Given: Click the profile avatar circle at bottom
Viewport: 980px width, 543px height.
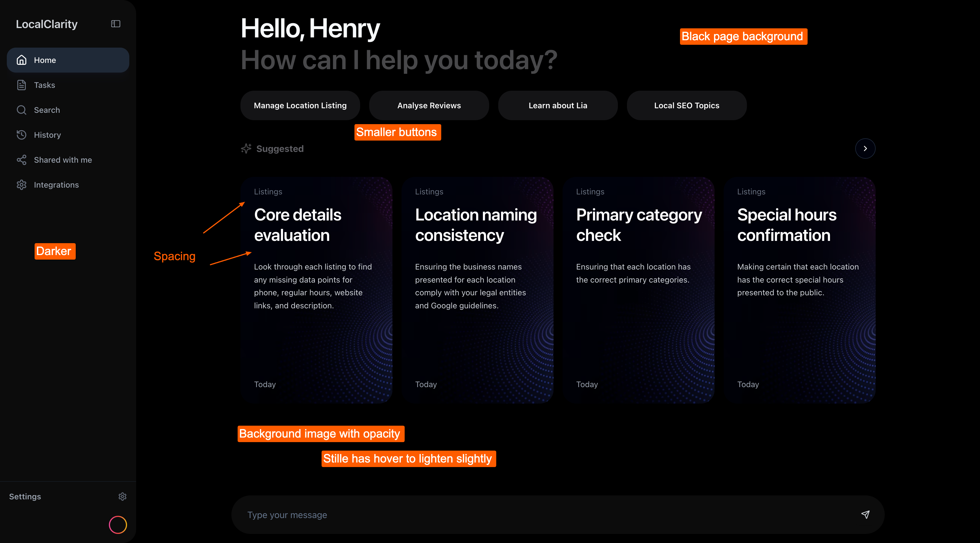Looking at the screenshot, I should (x=118, y=525).
